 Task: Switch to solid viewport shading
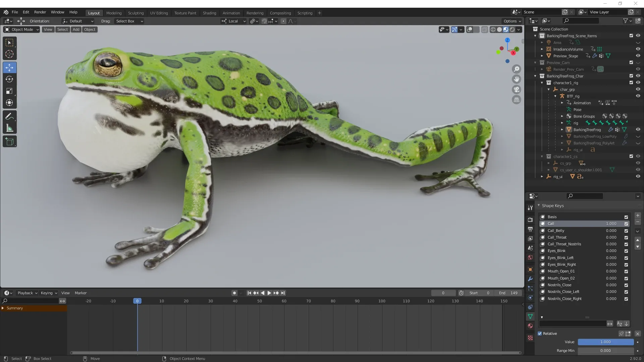(x=499, y=29)
